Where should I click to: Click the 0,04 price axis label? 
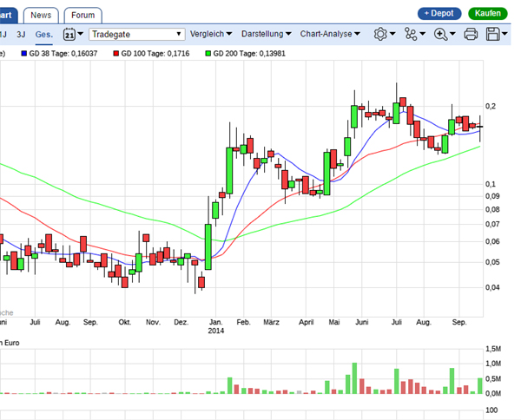click(492, 287)
